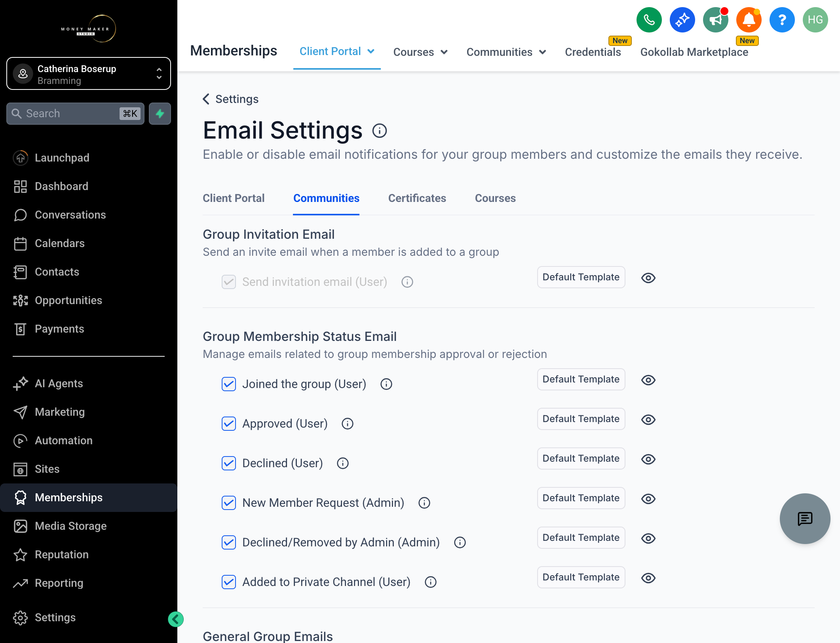Click the green lightning quick actions icon
Viewport: 840px width, 643px height.
tap(160, 114)
